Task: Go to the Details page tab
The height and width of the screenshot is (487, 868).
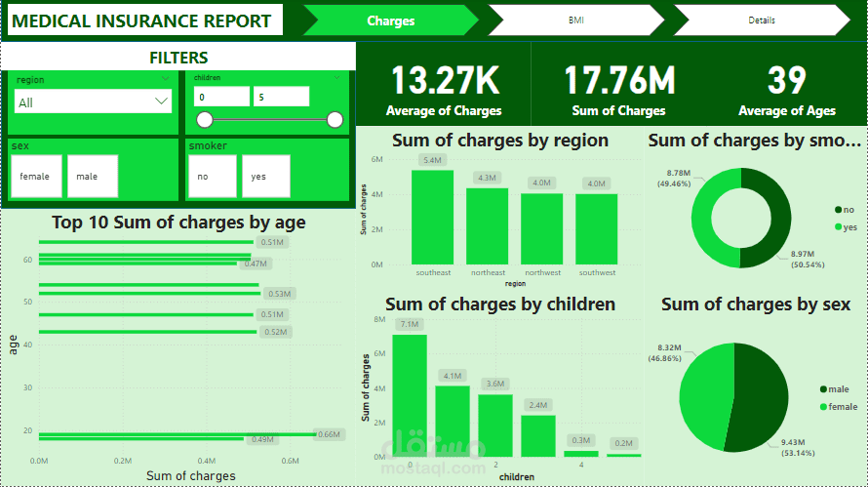Action: click(762, 20)
